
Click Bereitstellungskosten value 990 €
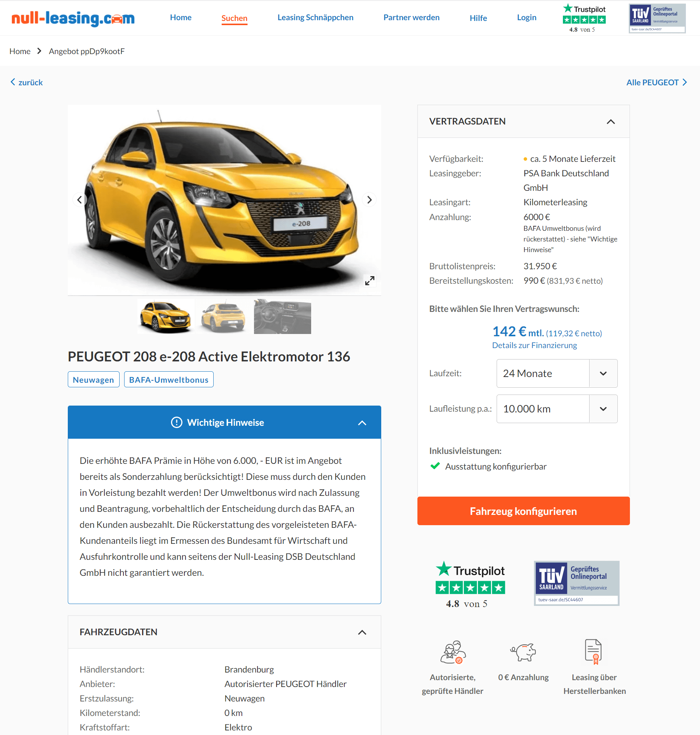(534, 281)
